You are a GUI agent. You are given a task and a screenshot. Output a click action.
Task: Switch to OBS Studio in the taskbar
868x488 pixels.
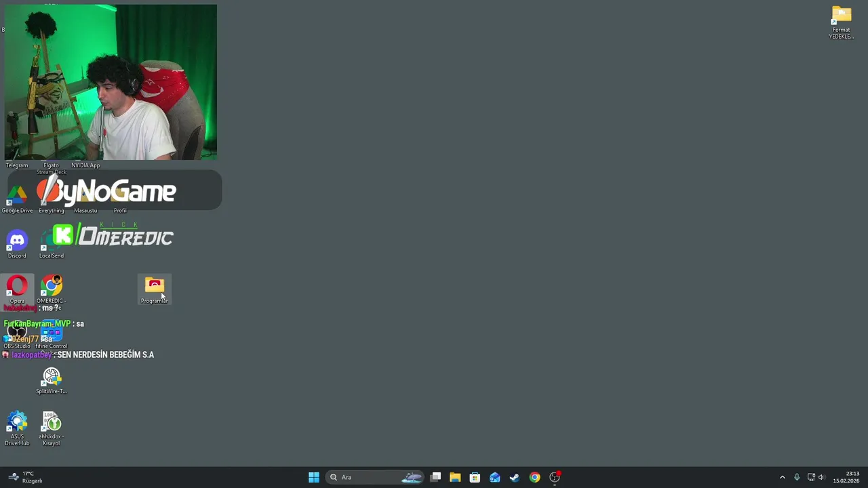pos(555,477)
